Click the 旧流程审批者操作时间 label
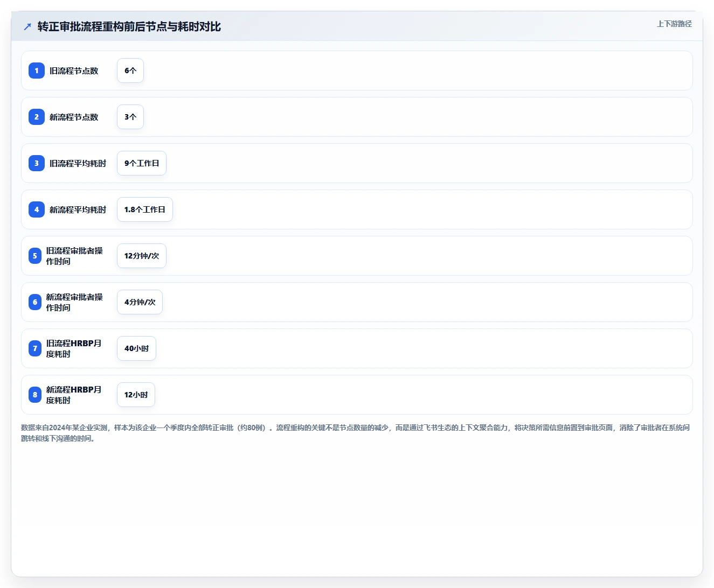714x588 pixels. 74,256
